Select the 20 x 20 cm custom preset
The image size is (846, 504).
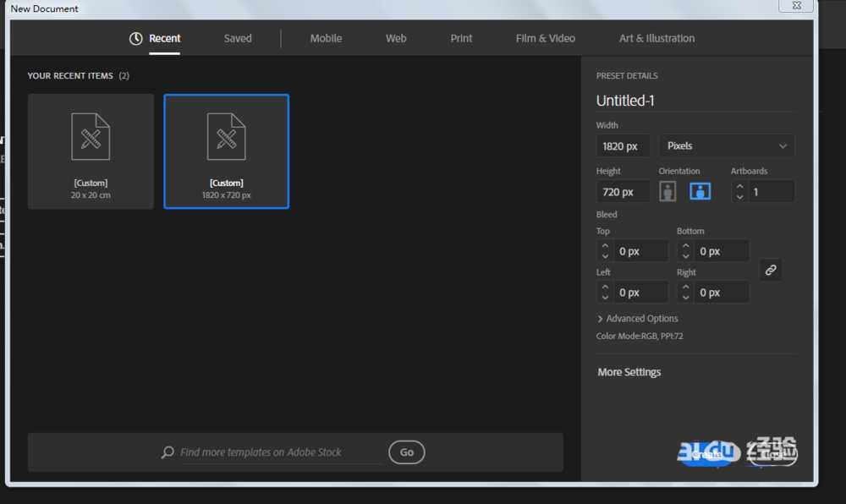tap(91, 151)
